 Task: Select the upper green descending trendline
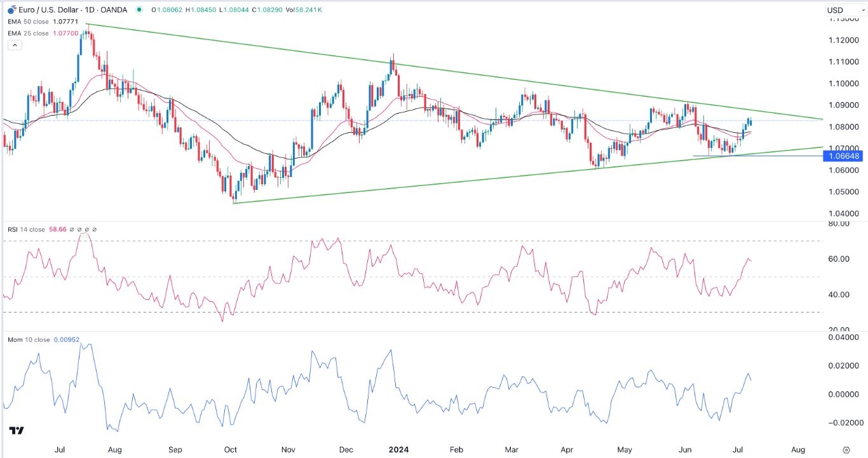click(445, 71)
